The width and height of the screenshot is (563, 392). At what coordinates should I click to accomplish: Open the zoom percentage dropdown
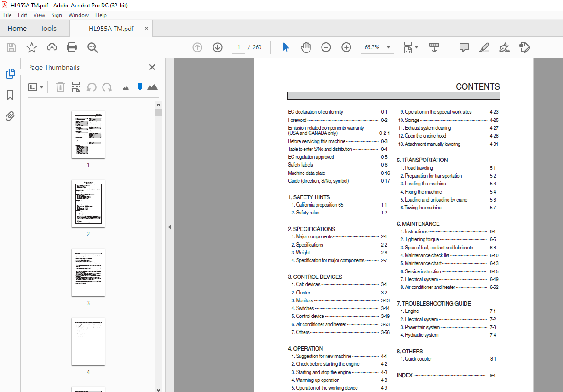point(389,47)
